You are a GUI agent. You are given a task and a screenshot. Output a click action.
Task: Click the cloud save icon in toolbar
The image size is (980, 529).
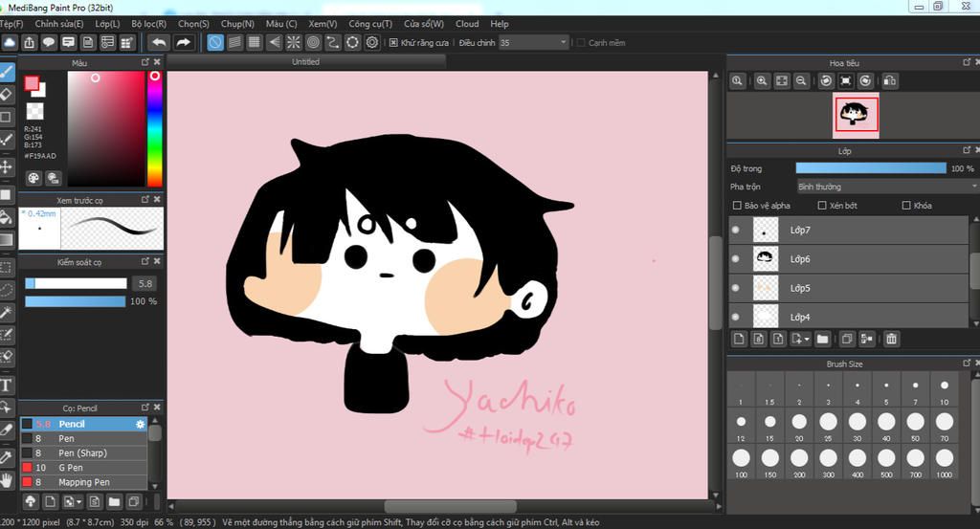coord(10,42)
